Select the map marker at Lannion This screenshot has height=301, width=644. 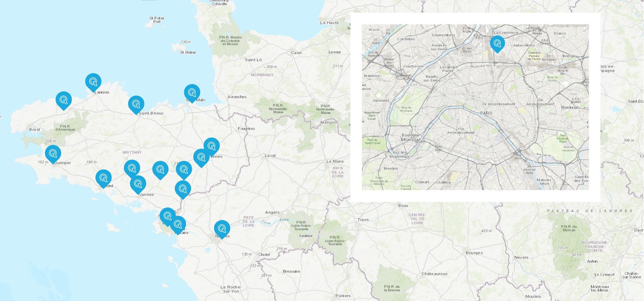(x=93, y=82)
